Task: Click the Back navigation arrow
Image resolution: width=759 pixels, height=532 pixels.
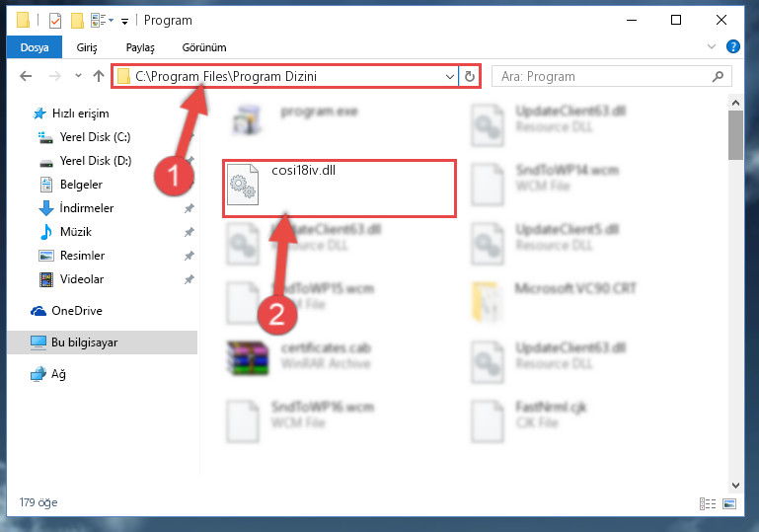Action: pos(26,76)
